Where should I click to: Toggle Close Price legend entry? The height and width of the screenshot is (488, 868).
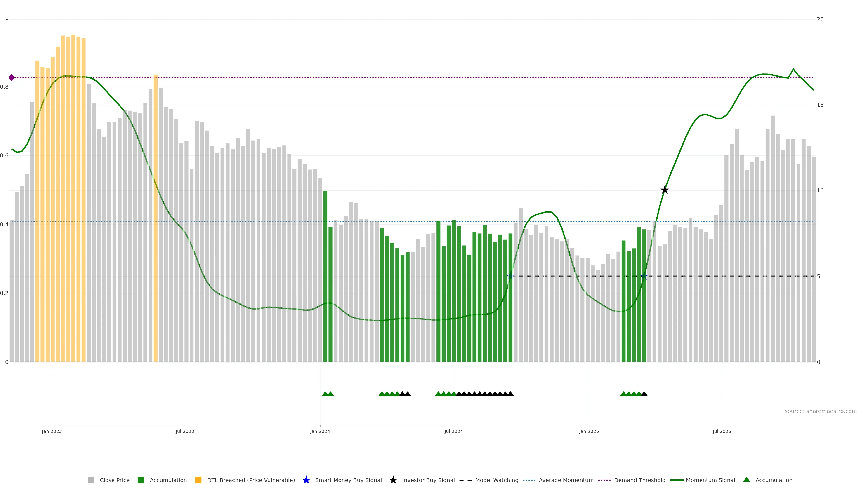click(x=114, y=480)
